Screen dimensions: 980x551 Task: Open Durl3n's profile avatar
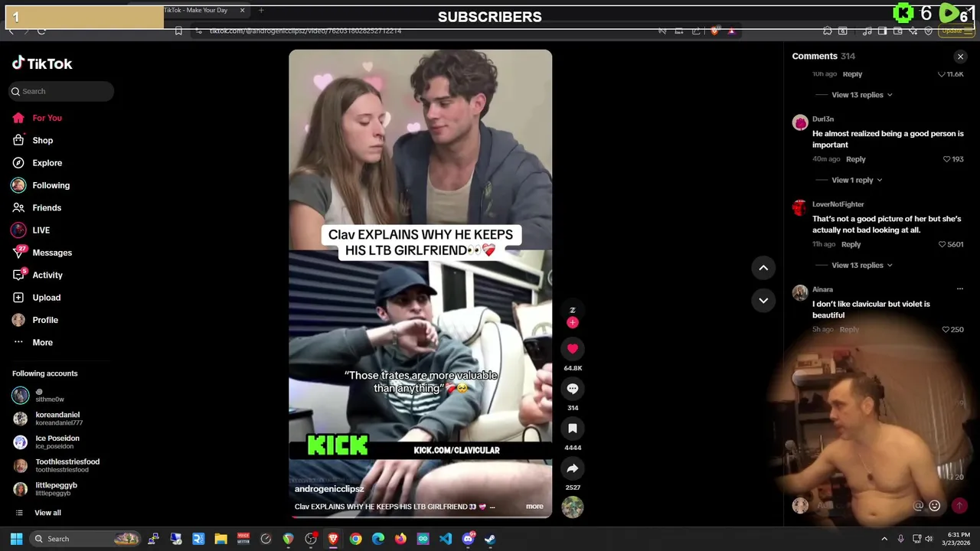tap(800, 122)
